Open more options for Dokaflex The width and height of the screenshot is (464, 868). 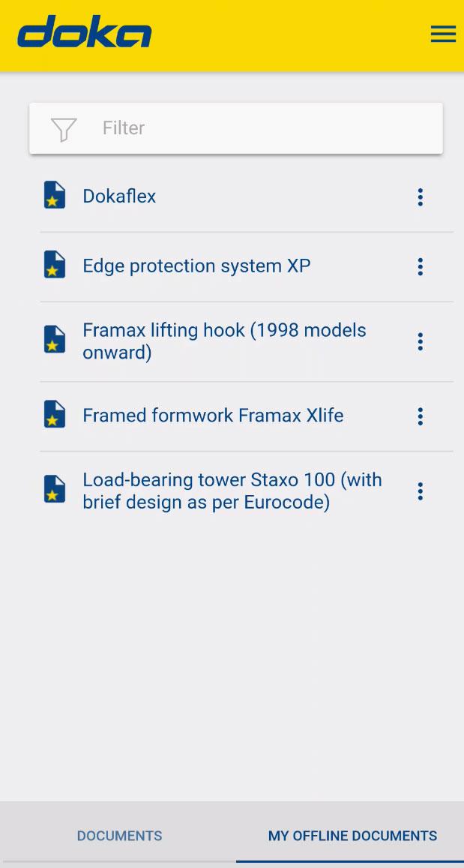click(420, 197)
